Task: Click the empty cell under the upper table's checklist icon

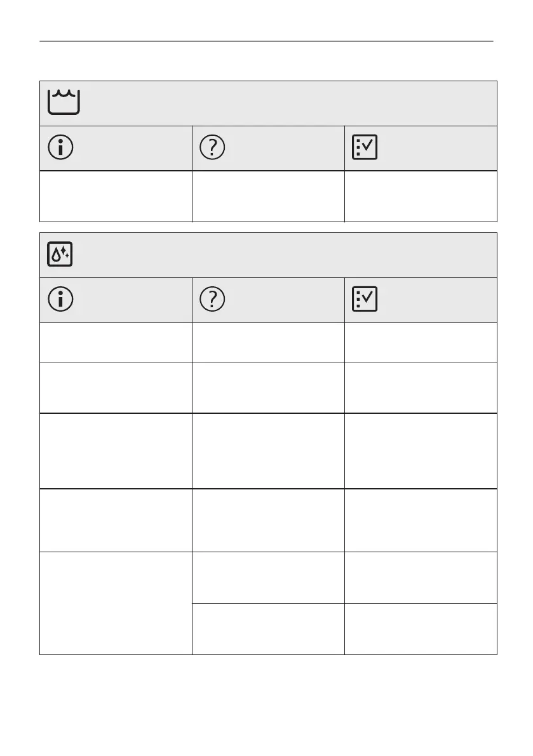Action: click(420, 196)
